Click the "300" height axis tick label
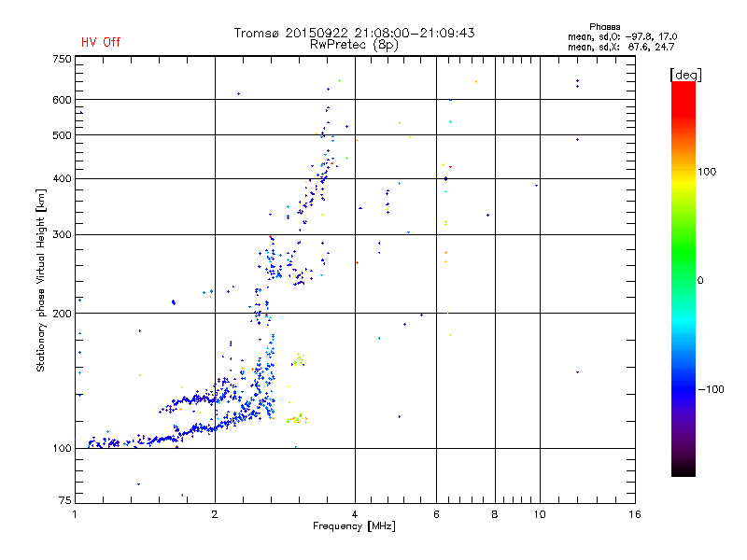Screen dimensions: 747x560 pos(62,235)
